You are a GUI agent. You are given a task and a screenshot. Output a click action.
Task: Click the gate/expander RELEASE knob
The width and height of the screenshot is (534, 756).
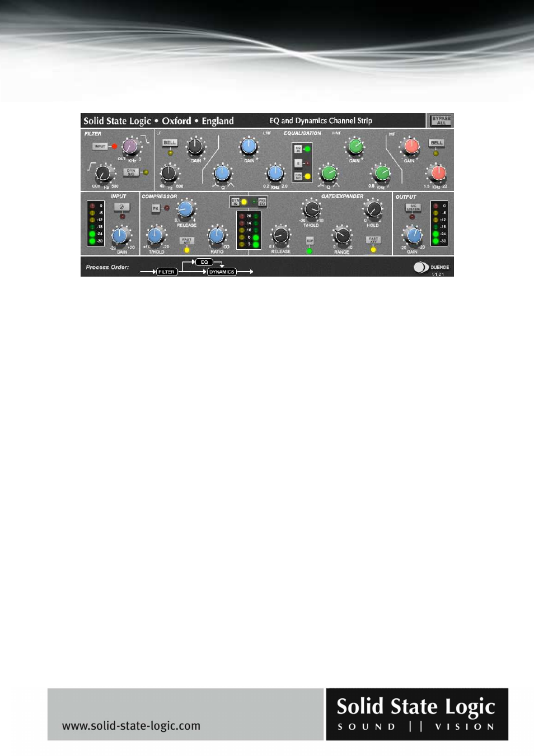[x=280, y=236]
